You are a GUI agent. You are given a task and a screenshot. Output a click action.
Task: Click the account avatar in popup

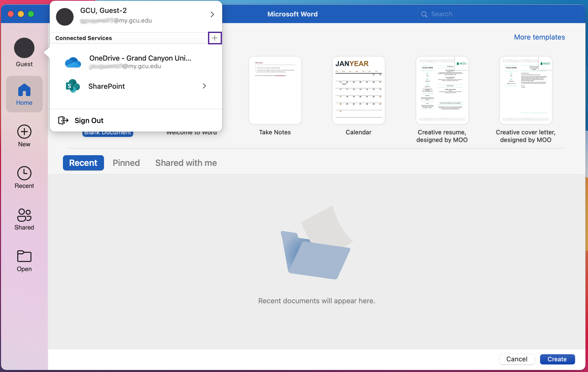(x=65, y=17)
